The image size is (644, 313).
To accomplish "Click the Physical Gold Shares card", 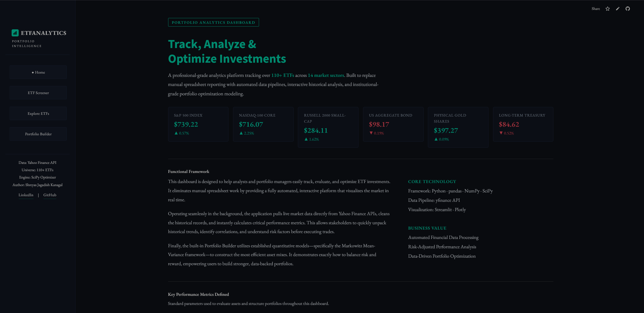I will (x=458, y=127).
